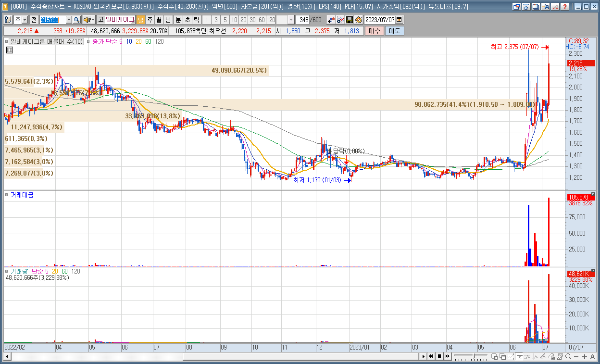Click the red A font icon
The image size is (600, 364).
pos(555,7)
